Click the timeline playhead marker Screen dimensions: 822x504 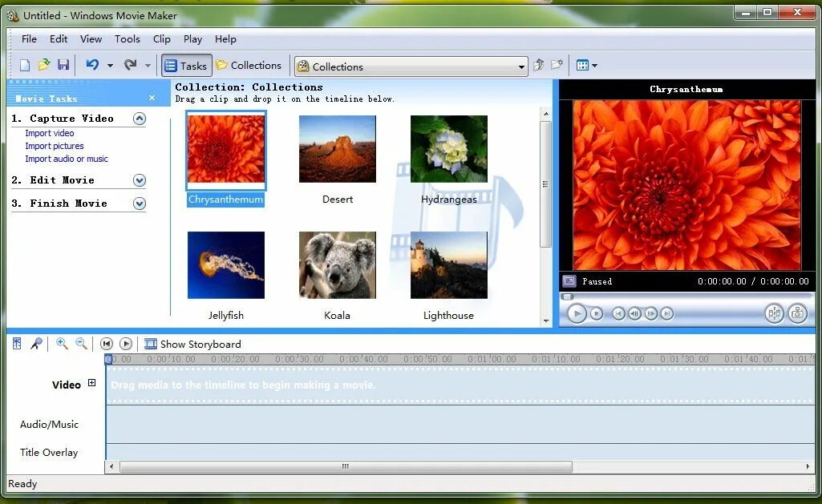pos(108,360)
